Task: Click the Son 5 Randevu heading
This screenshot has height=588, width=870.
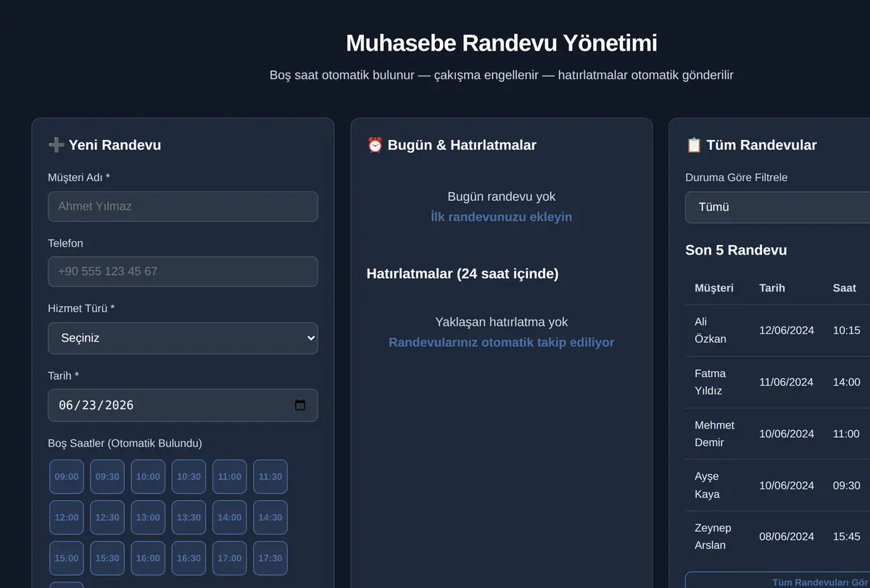Action: [736, 250]
